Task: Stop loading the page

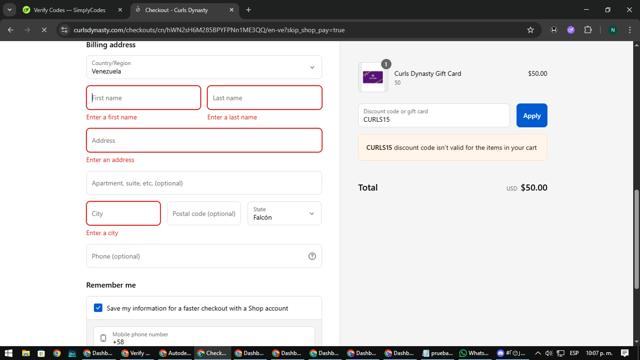Action: [x=44, y=30]
